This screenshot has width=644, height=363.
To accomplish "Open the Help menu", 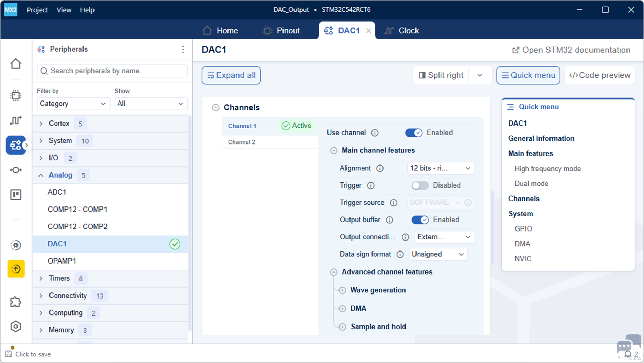I will 87,10.
